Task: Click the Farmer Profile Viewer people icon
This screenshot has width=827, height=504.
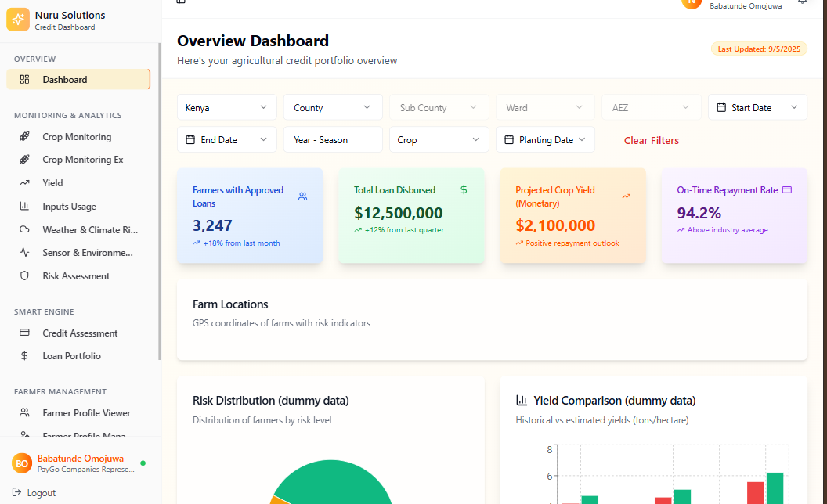Action: pyautogui.click(x=24, y=412)
